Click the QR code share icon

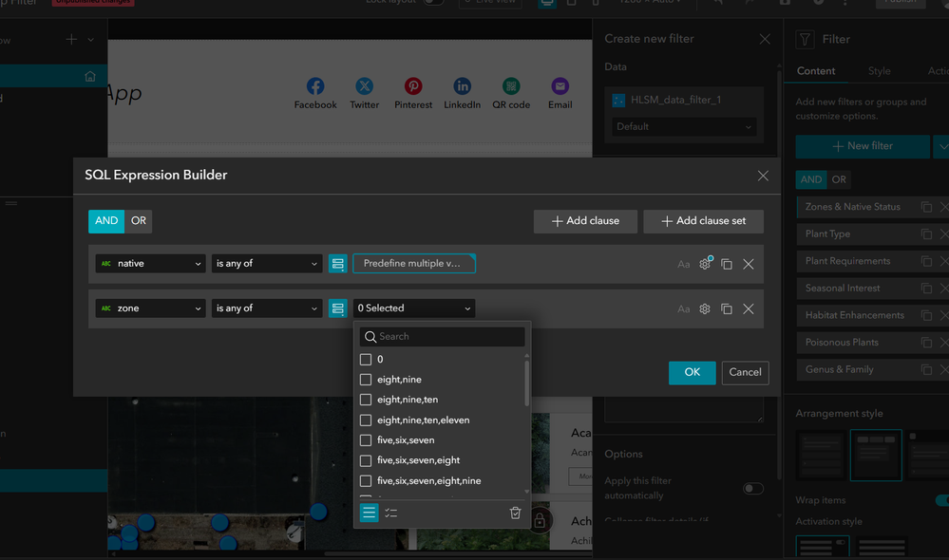(x=511, y=85)
